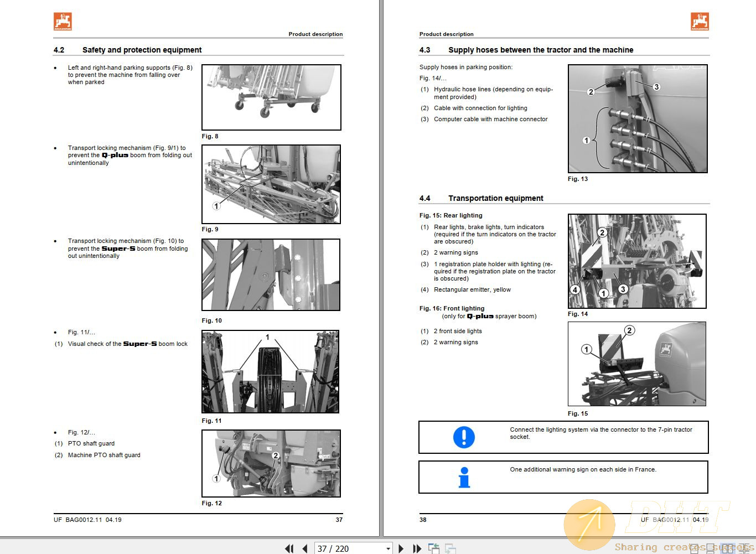
Task: Jump to the last page
Action: click(x=417, y=548)
